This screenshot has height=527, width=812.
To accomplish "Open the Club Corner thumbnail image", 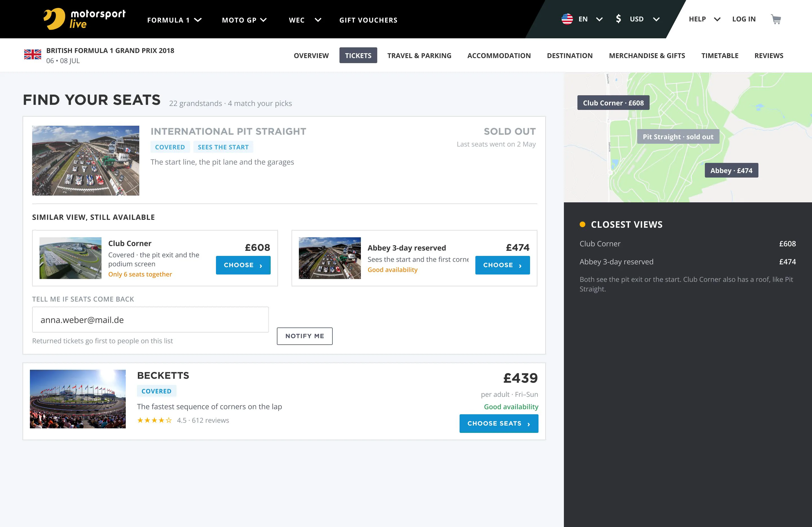I will pos(70,258).
